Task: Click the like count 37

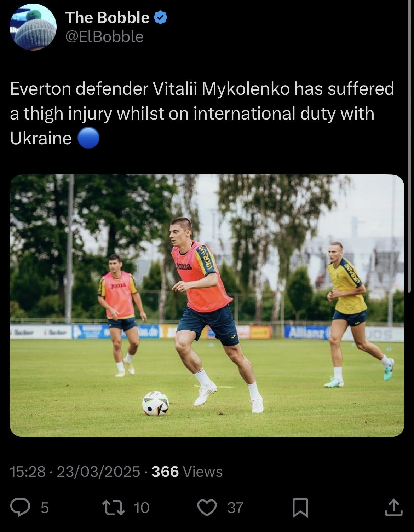Action: tap(235, 508)
